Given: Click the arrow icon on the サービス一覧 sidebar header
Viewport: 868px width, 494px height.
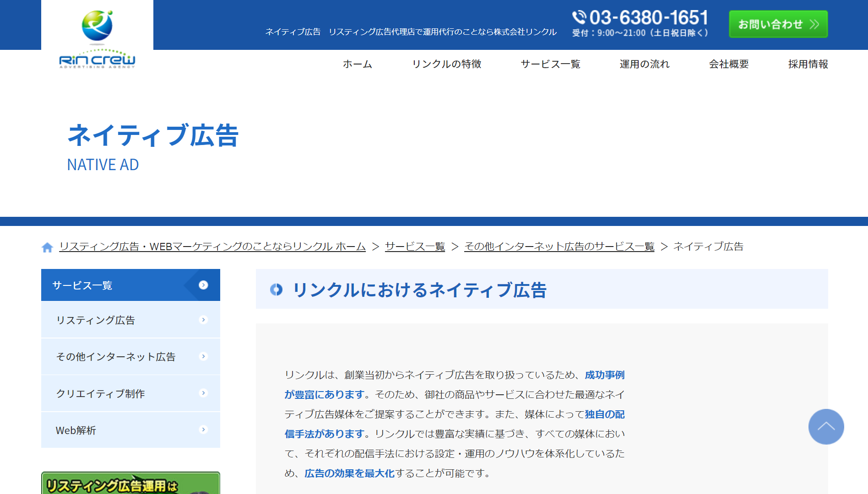Looking at the screenshot, I should (x=203, y=285).
